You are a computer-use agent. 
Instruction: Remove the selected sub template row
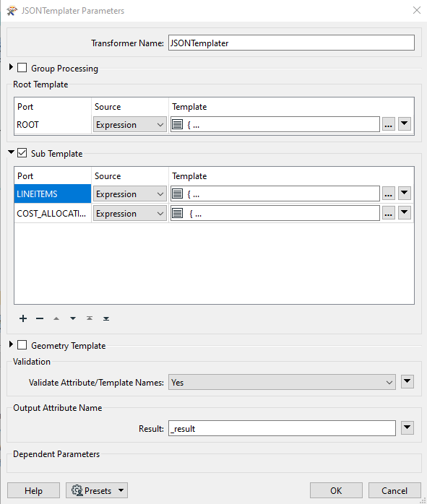tap(40, 318)
